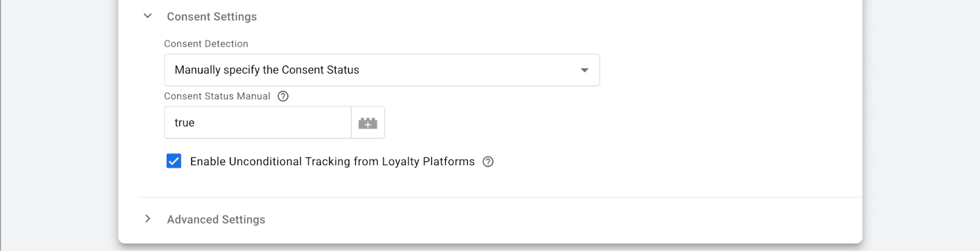Uncheck the Enable Unconditional Tracking checkbox
This screenshot has width=980, height=251.
(x=174, y=161)
